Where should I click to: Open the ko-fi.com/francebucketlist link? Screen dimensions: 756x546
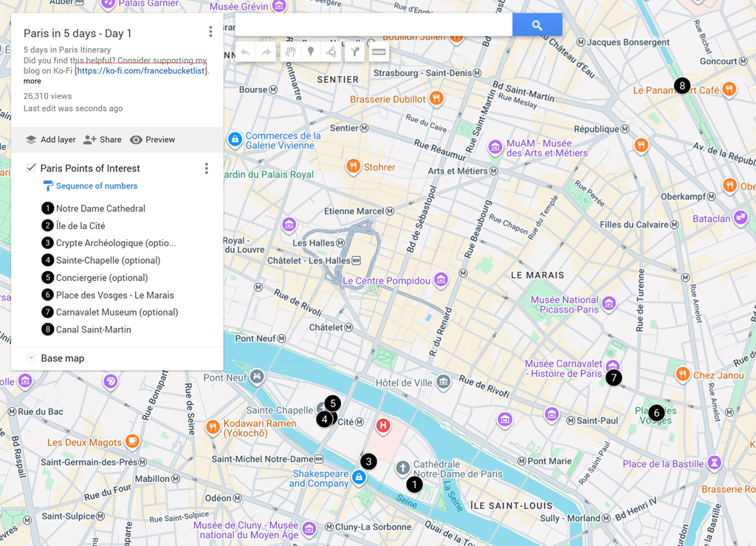tap(141, 71)
